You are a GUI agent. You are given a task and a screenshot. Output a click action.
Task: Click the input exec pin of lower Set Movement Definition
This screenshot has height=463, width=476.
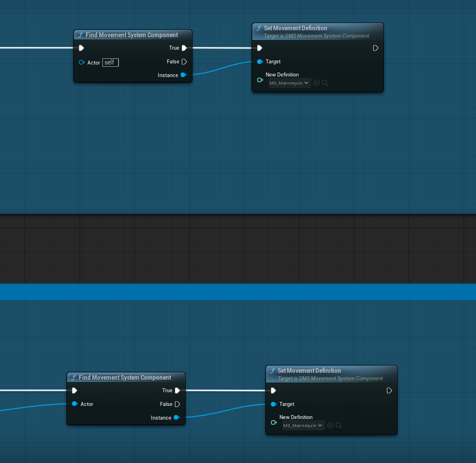[273, 390]
